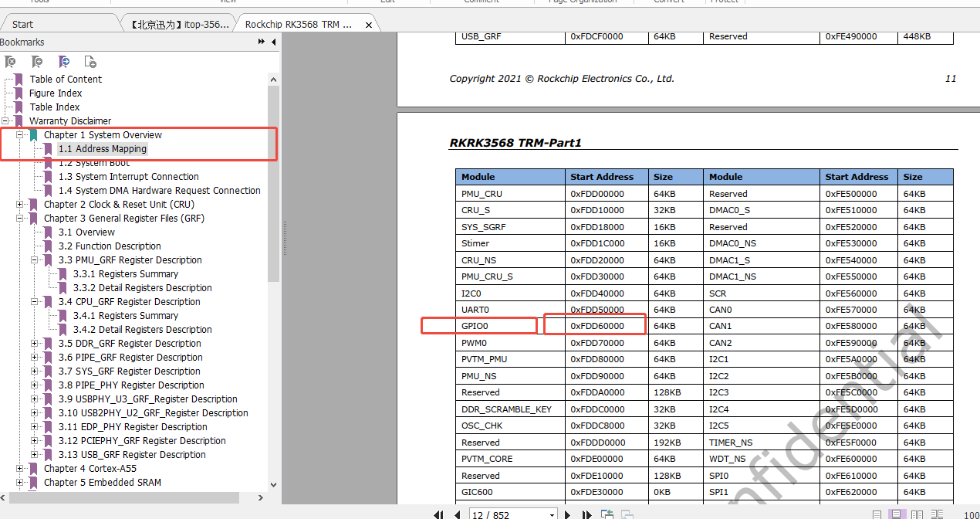
Task: Click the 12 / 852 page number field
Action: click(508, 514)
